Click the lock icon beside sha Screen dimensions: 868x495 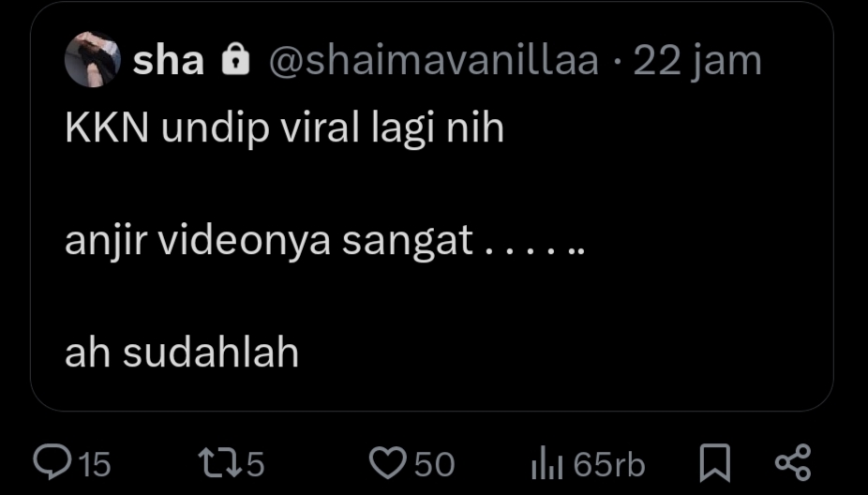click(x=235, y=62)
